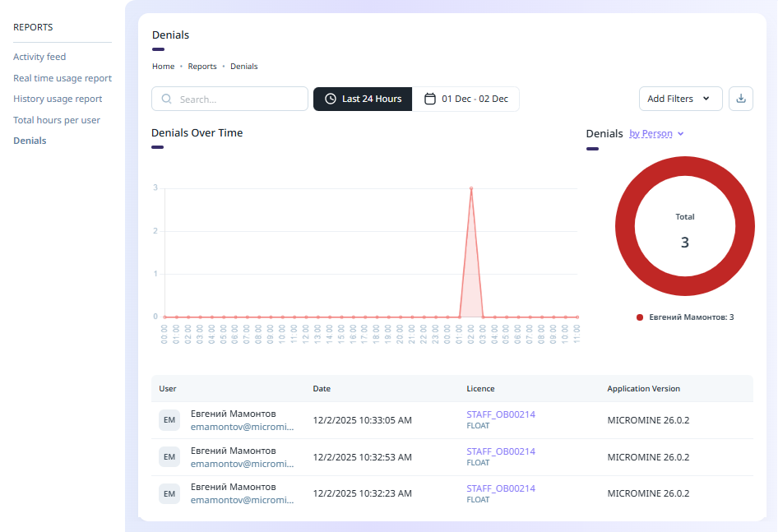Select the Last 24 Hours range
The width and height of the screenshot is (778, 532).
[363, 99]
